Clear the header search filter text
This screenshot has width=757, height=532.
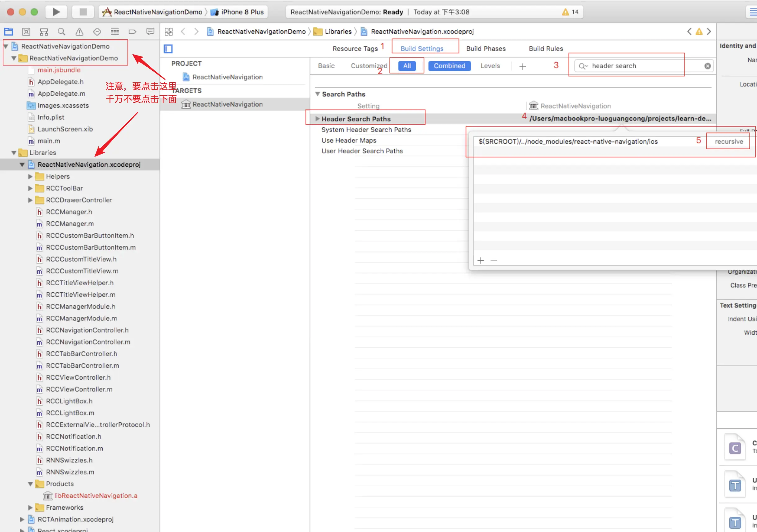(x=707, y=66)
